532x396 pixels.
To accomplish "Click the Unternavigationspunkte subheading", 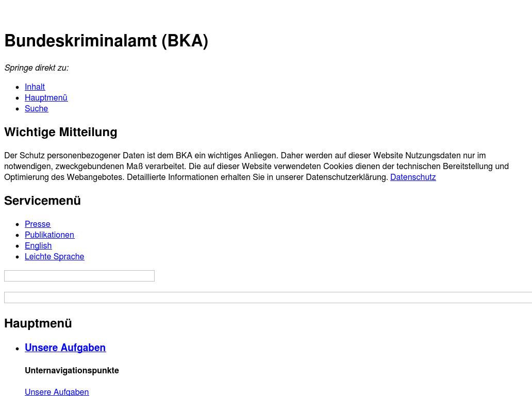I will pyautogui.click(x=72, y=370).
